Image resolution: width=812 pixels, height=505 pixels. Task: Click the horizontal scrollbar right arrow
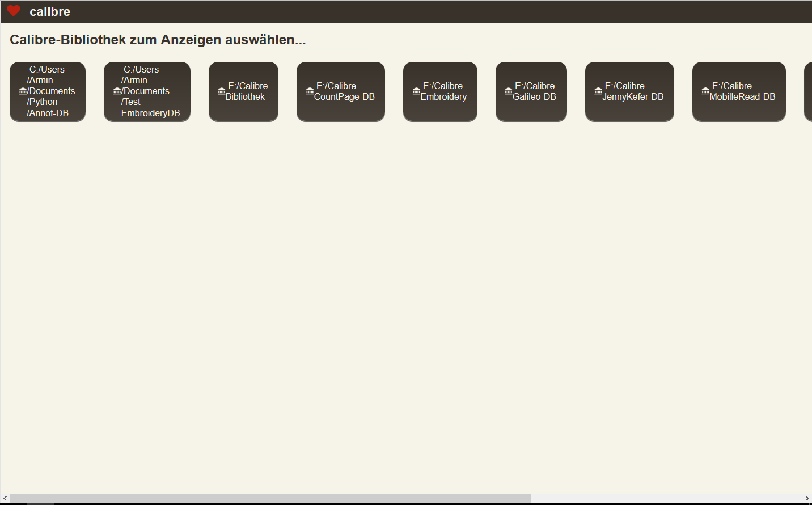click(x=807, y=499)
